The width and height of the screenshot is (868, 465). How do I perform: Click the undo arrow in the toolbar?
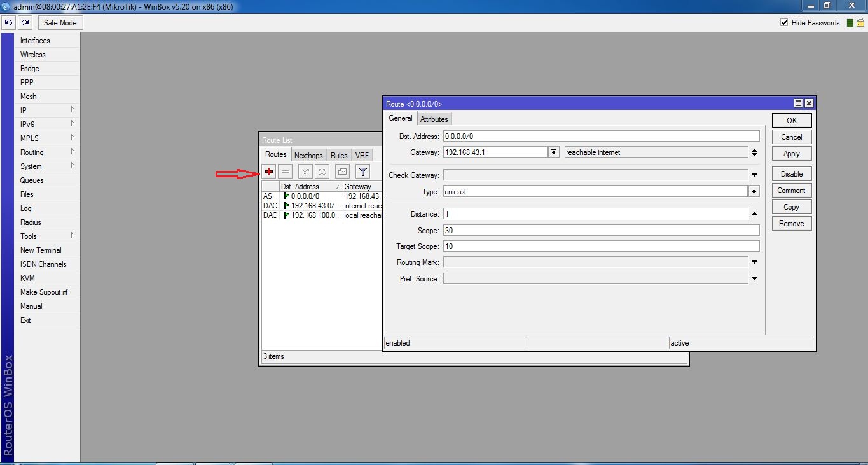[x=8, y=22]
